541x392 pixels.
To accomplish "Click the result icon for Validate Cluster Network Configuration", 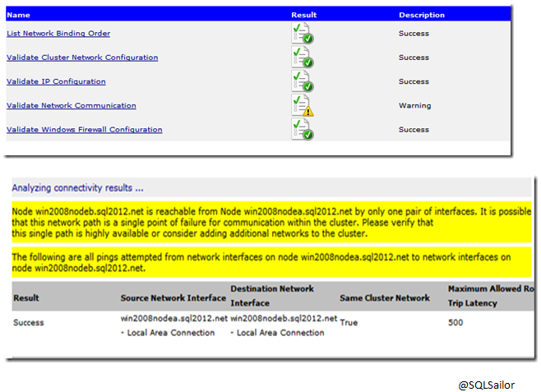I will [x=302, y=58].
